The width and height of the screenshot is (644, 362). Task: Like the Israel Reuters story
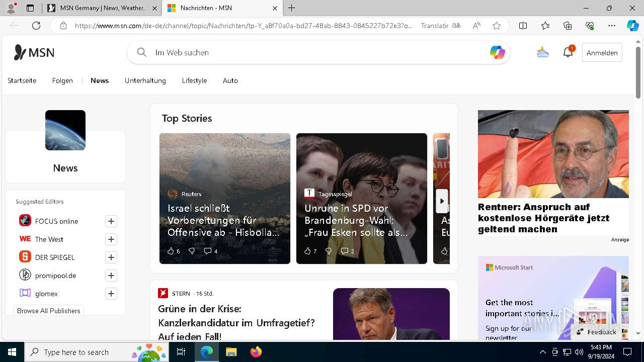[x=173, y=251]
